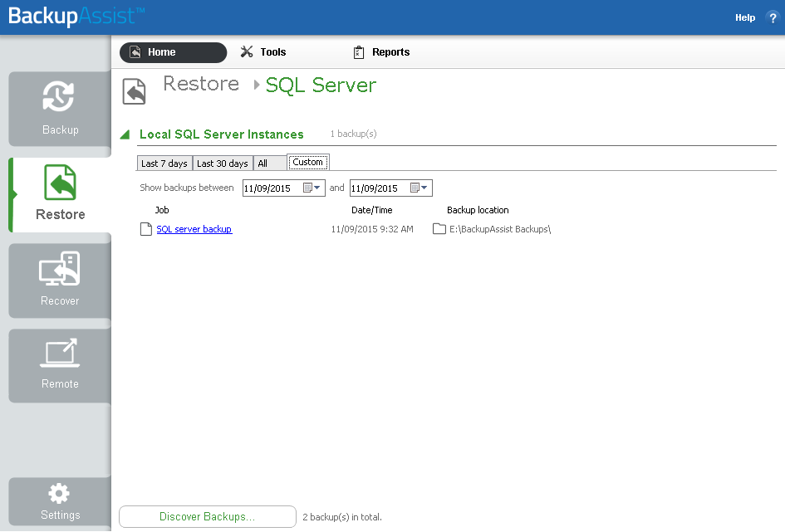
Task: Show All backups filter
Action: click(269, 163)
